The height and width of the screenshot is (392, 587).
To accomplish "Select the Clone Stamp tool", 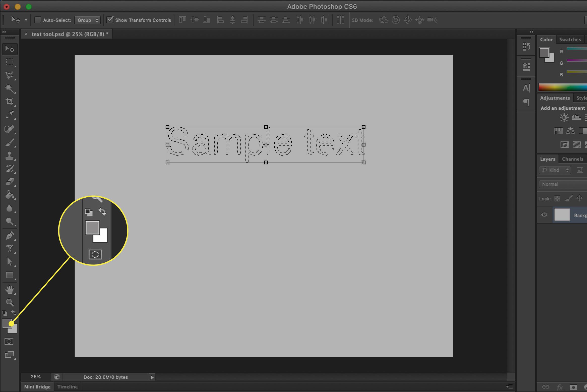I will coord(10,156).
